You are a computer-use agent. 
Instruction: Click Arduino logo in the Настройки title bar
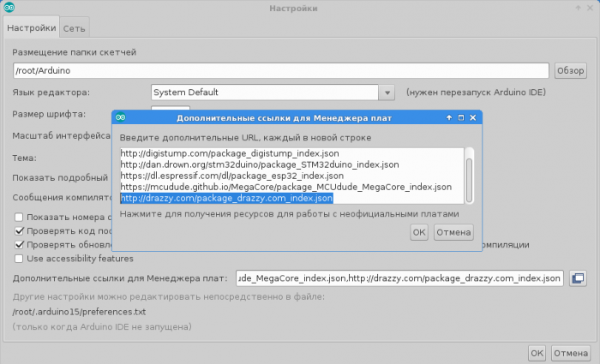click(9, 9)
